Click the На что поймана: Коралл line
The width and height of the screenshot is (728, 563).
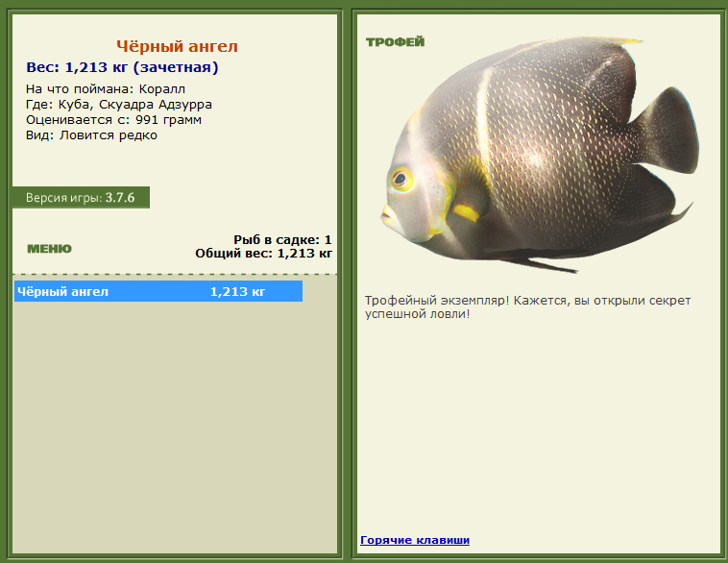pos(106,88)
